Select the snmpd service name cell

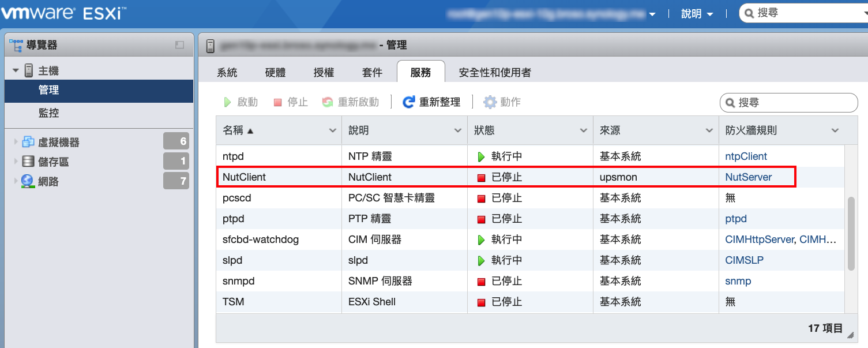pos(279,282)
